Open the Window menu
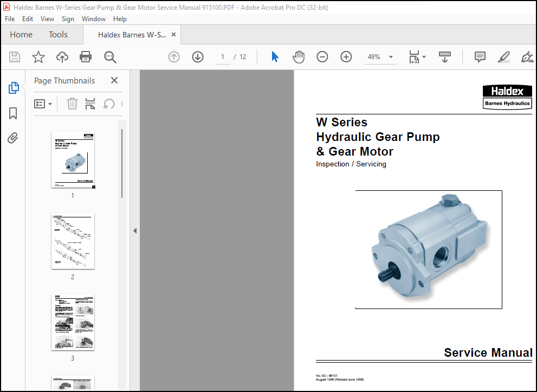 (94, 19)
